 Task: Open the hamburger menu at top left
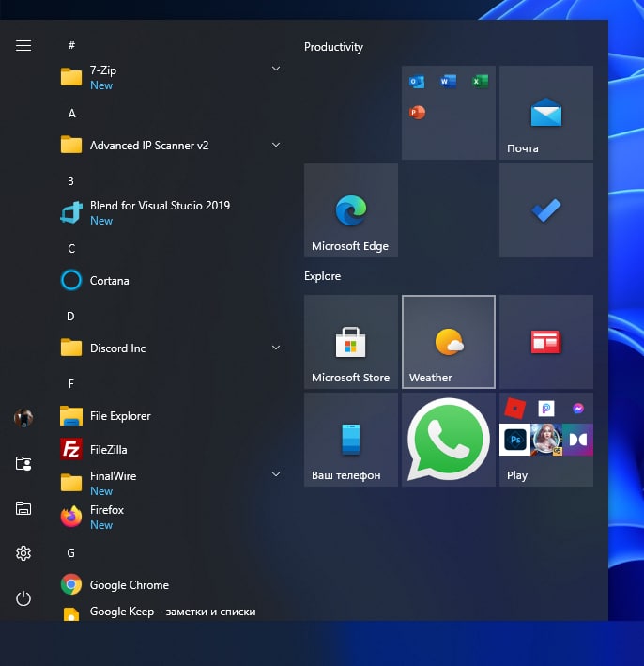23,45
